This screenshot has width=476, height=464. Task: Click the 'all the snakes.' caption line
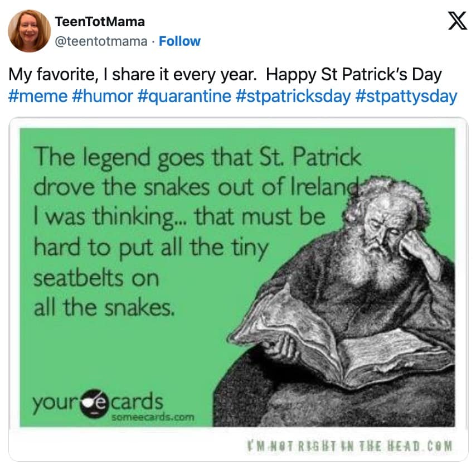[x=104, y=306]
